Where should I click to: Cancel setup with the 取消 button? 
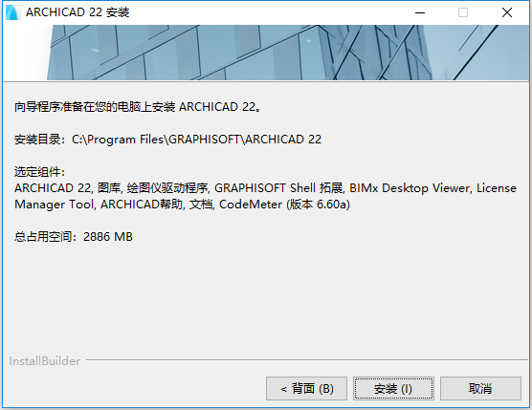[x=480, y=388]
